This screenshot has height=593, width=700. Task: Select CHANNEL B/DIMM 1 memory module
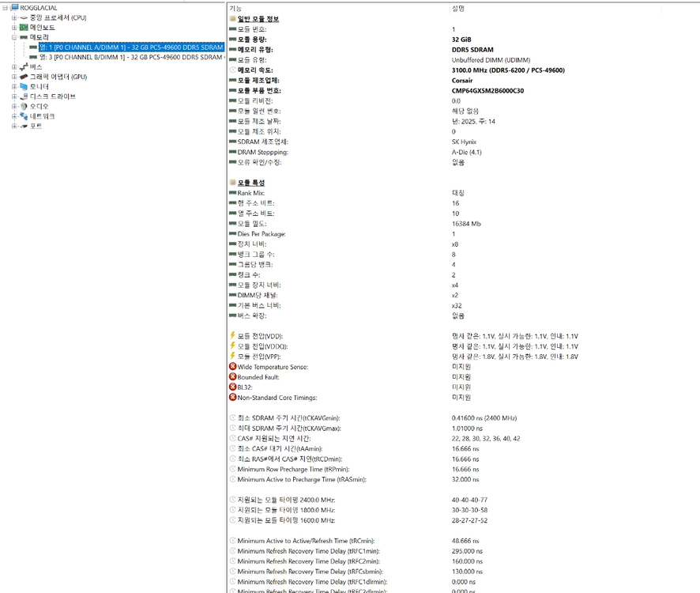point(131,57)
